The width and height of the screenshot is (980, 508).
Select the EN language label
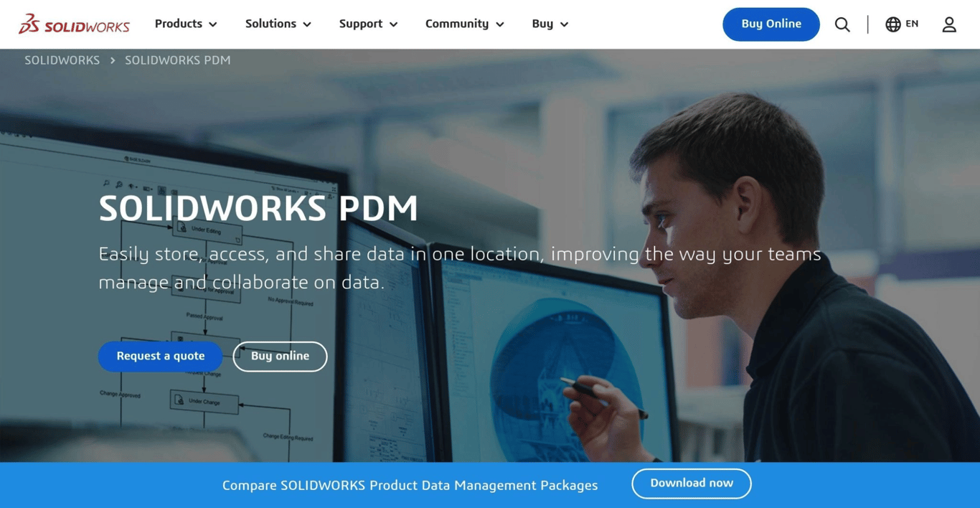[912, 24]
